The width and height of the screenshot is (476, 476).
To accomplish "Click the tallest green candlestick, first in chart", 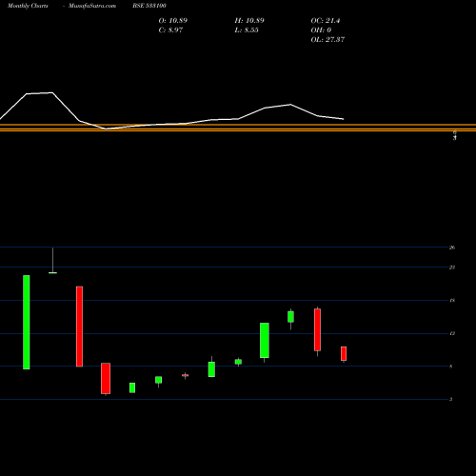I will click(27, 322).
